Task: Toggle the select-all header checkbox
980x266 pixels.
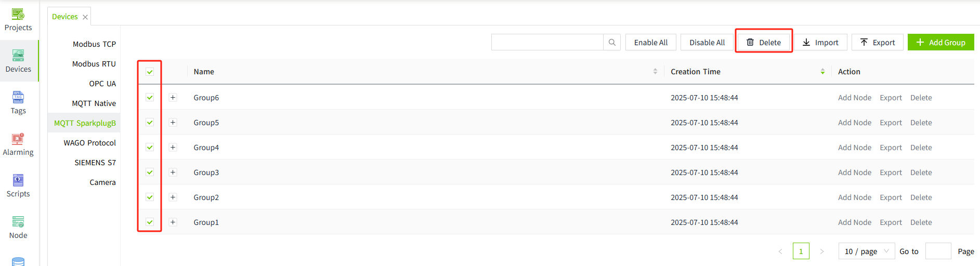Action: [x=150, y=72]
